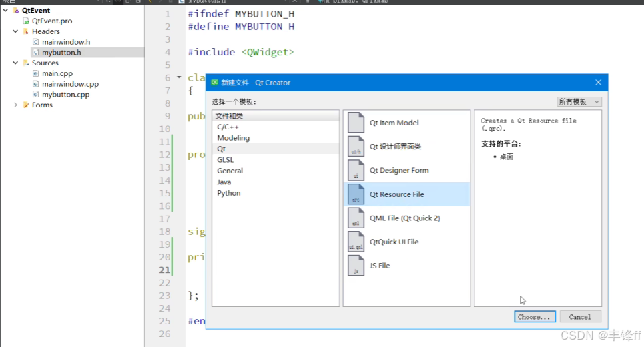Fold the class block at line 6

pos(179,77)
